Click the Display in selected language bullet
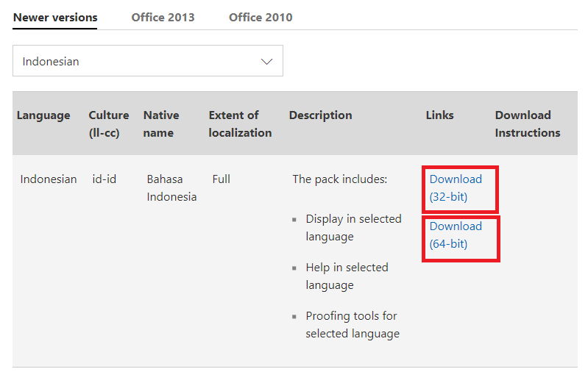 (353, 228)
